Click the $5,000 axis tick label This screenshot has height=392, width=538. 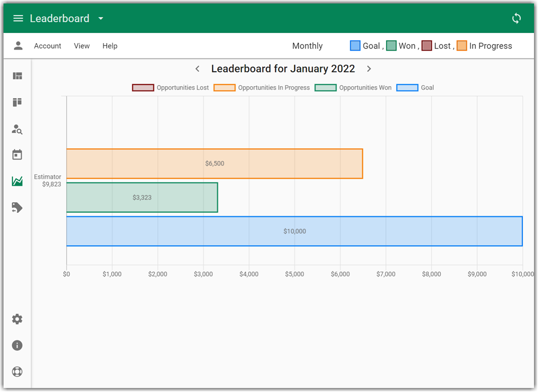click(x=295, y=274)
